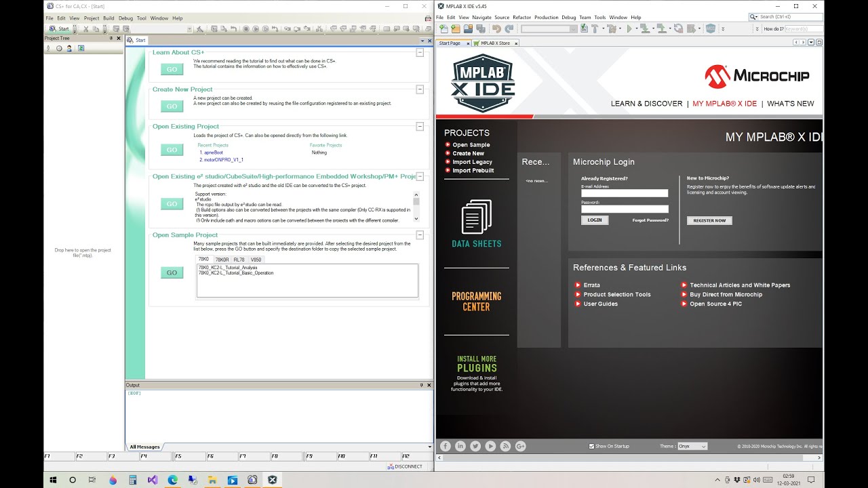This screenshot has height=488, width=868.
Task: Open the Build menu in CS+
Action: click(x=108, y=18)
